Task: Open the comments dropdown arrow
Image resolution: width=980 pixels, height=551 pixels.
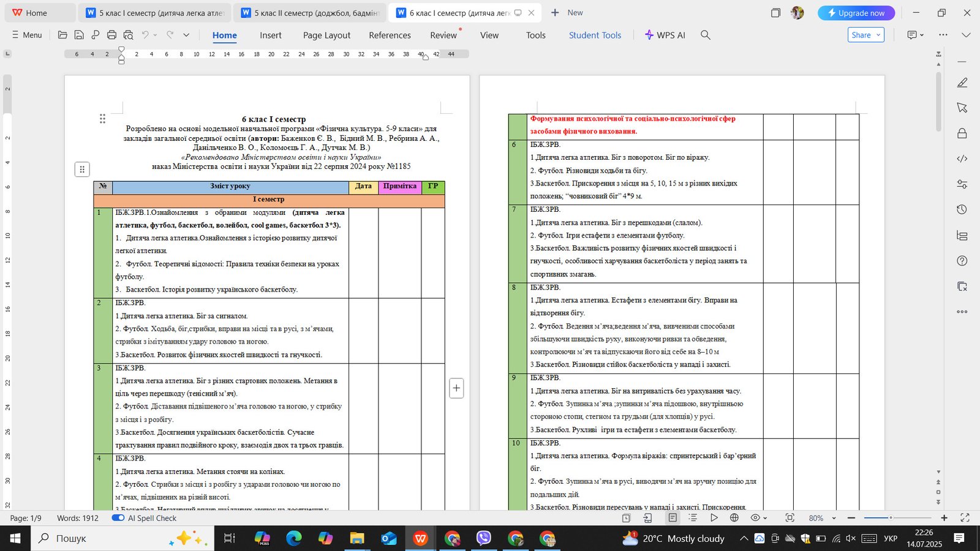Action: (x=922, y=35)
